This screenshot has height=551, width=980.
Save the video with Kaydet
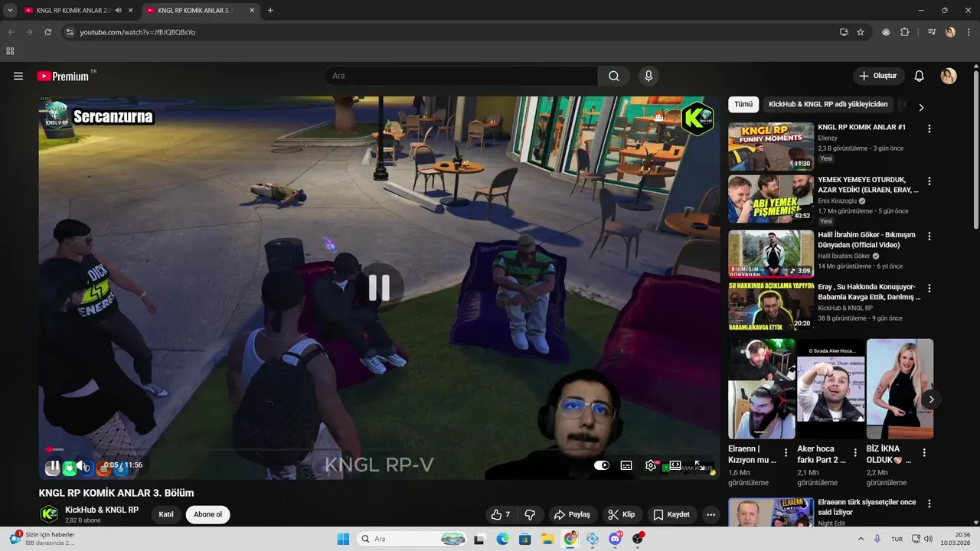pyautogui.click(x=671, y=514)
